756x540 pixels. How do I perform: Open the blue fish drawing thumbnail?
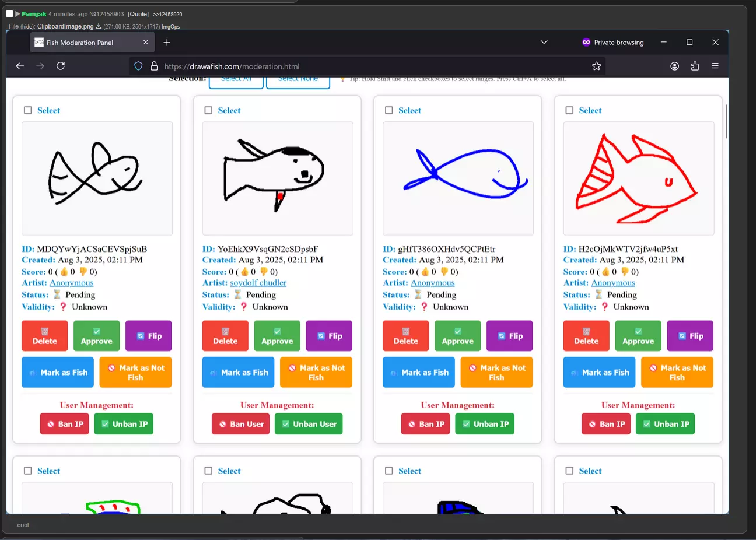click(x=458, y=178)
